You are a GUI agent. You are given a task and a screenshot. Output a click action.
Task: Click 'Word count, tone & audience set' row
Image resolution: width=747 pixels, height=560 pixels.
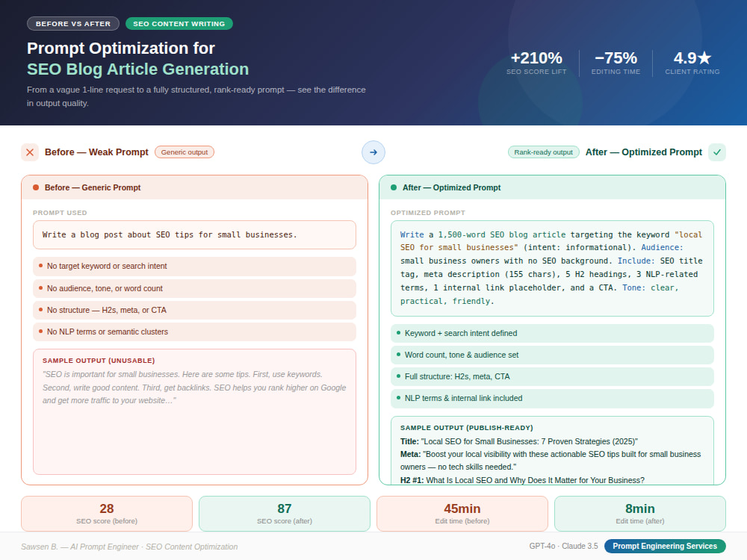[552, 355]
